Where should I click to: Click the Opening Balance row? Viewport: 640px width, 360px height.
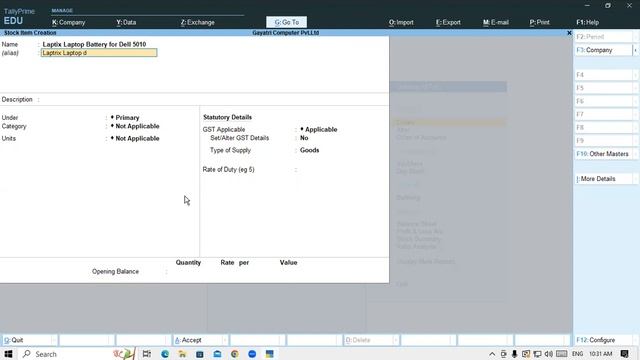click(194, 271)
